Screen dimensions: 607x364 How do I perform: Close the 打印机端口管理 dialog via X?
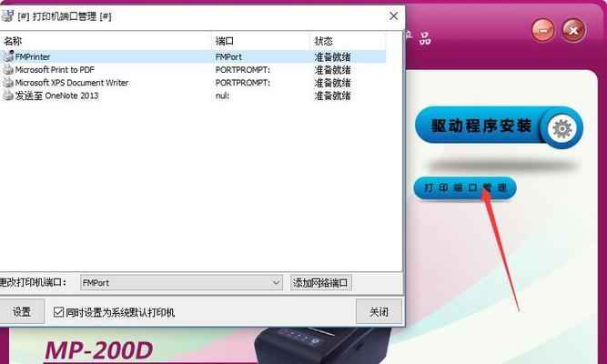click(394, 16)
